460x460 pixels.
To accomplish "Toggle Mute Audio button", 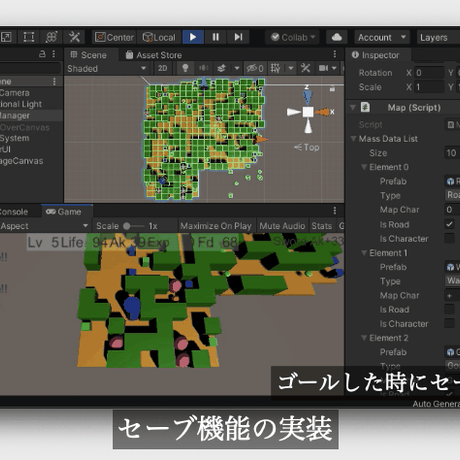I will [282, 226].
